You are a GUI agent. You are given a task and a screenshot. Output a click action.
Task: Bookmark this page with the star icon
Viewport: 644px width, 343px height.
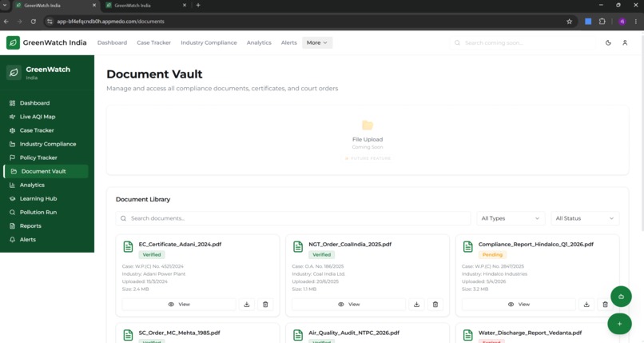coord(569,22)
